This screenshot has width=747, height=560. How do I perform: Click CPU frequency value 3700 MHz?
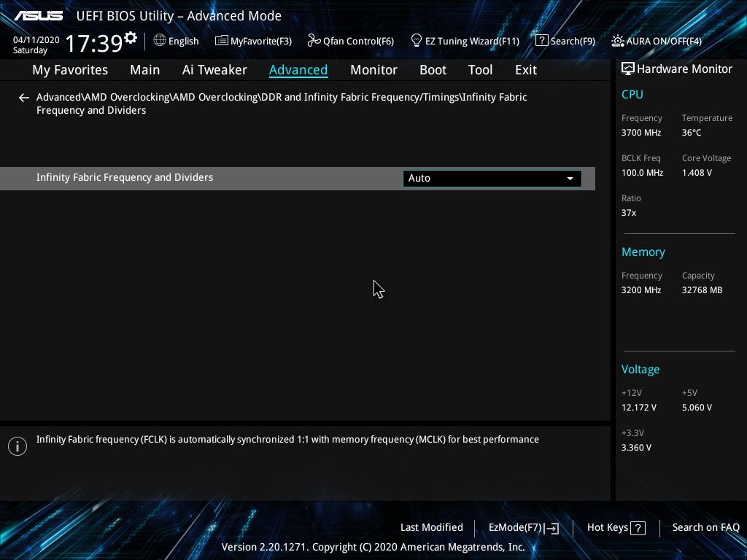pos(640,133)
